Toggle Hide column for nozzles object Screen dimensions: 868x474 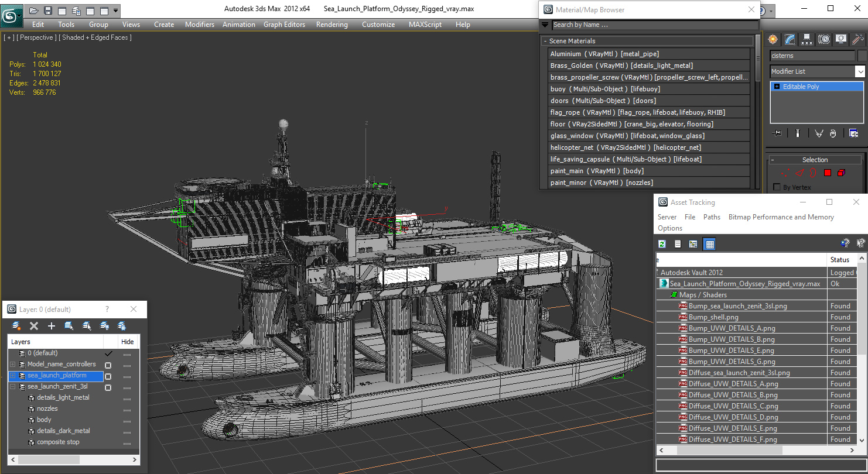coord(127,409)
